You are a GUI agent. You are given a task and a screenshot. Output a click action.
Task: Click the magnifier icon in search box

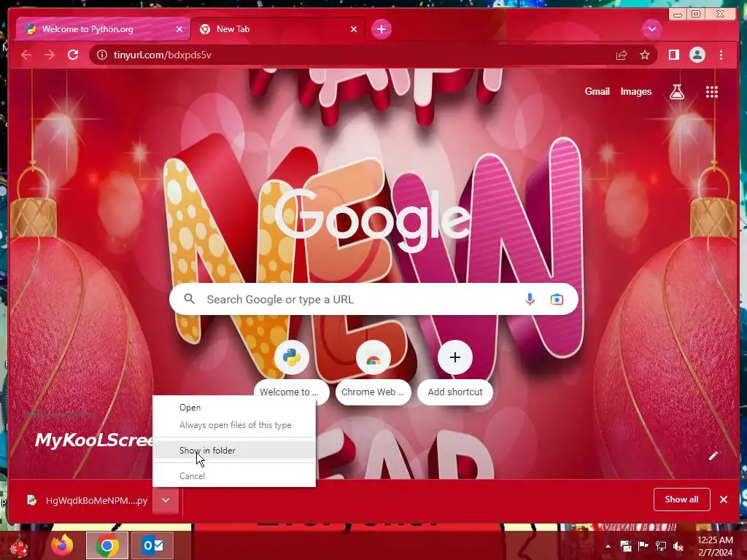[x=190, y=299]
